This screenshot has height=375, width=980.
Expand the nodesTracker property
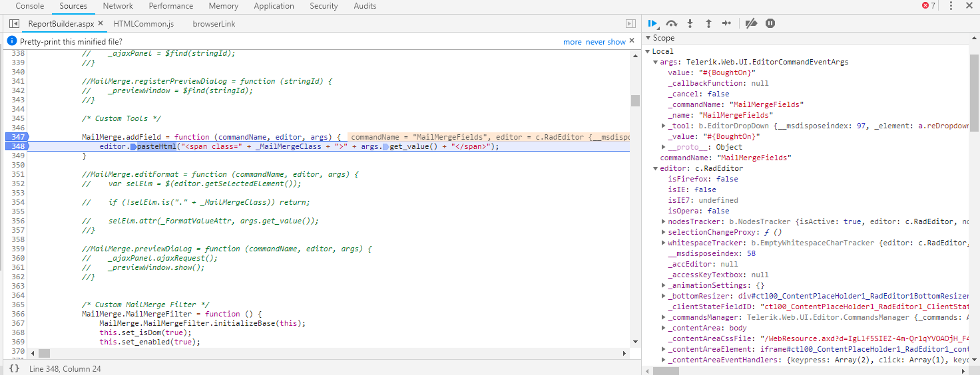[664, 221]
